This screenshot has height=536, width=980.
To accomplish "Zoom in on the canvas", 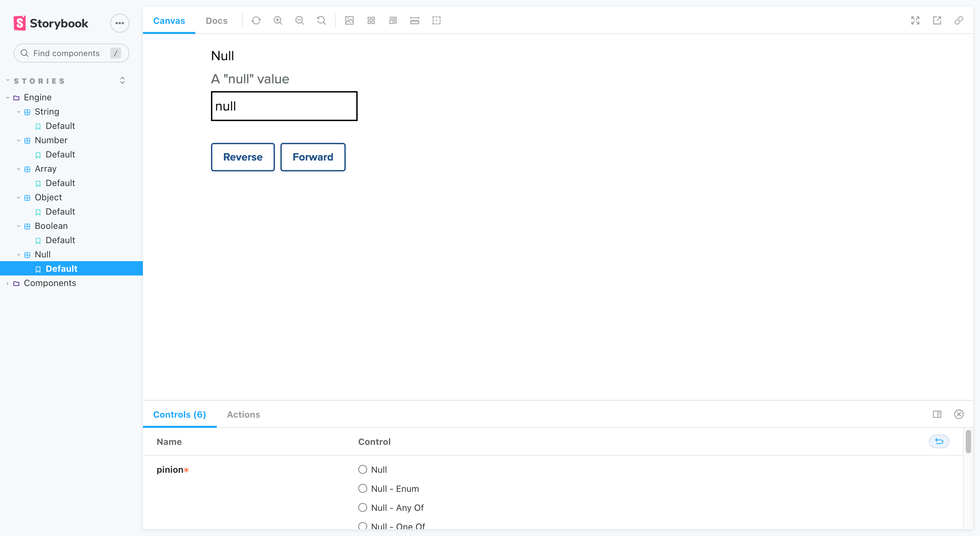I will 278,20.
